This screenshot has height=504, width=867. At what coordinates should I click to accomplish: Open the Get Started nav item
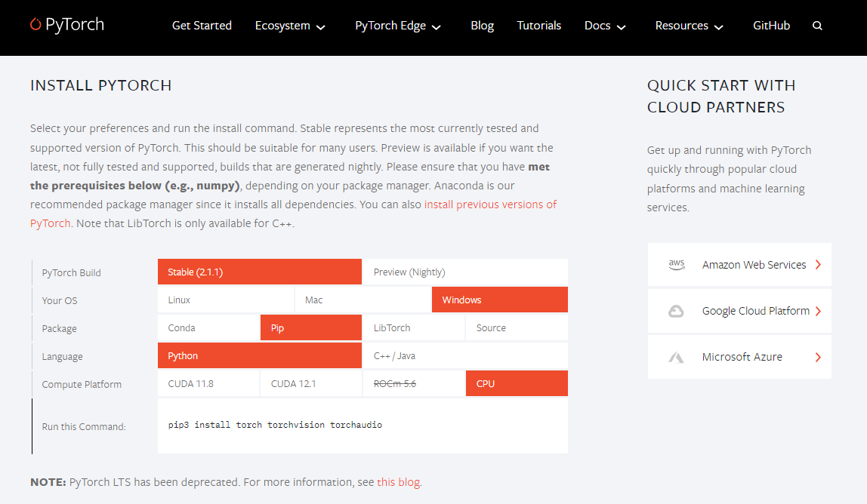(x=202, y=26)
